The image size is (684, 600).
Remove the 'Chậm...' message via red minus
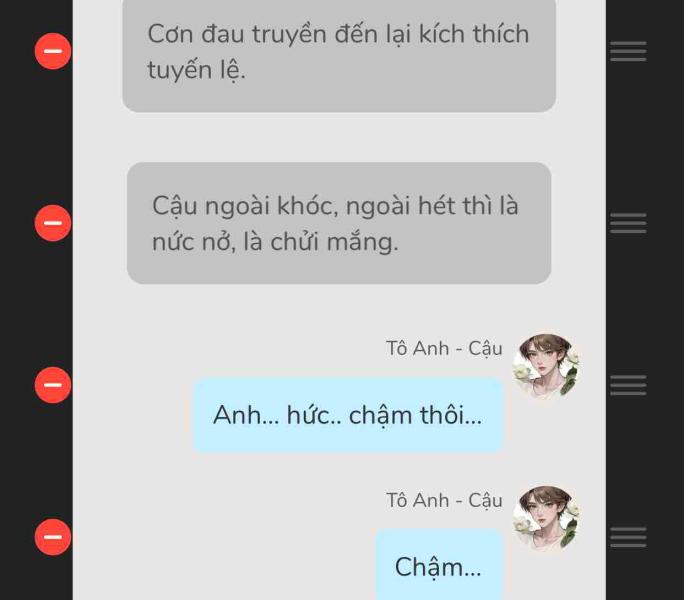[x=53, y=537]
